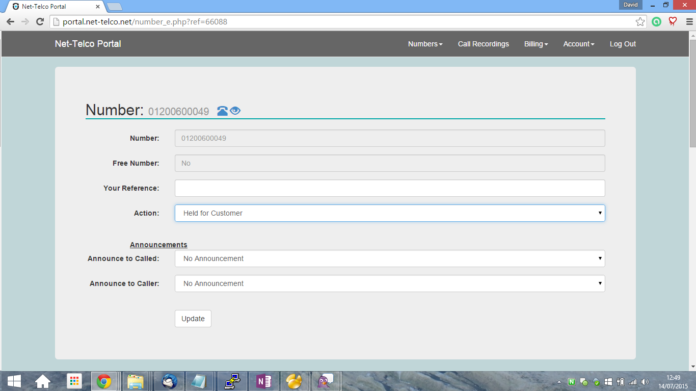This screenshot has width=696, height=391.
Task: Click the Free Number field
Action: pyautogui.click(x=389, y=163)
